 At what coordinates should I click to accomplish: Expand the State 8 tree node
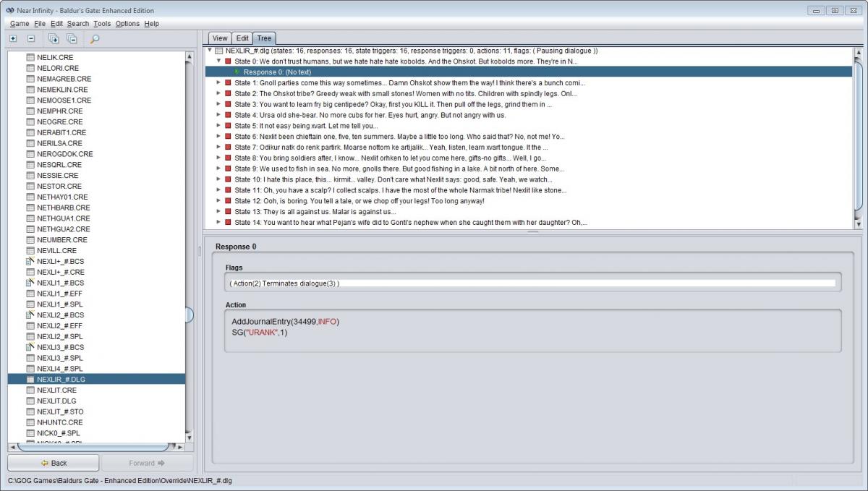tap(218, 158)
